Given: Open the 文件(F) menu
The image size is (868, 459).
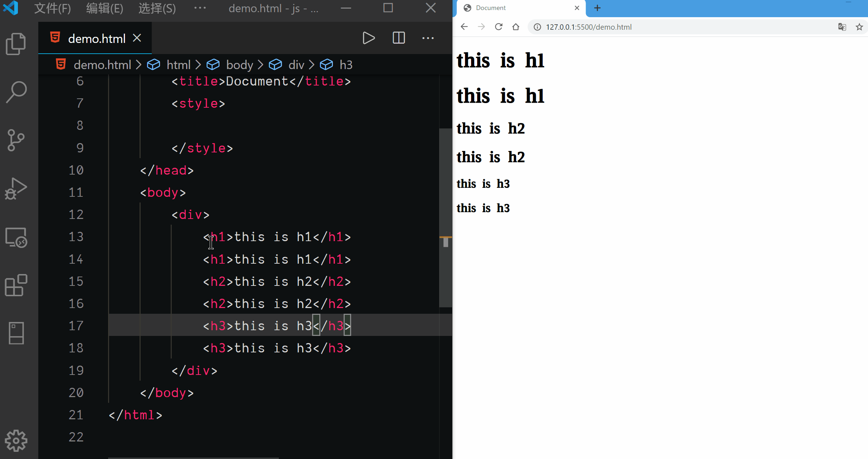Looking at the screenshot, I should click(x=52, y=8).
